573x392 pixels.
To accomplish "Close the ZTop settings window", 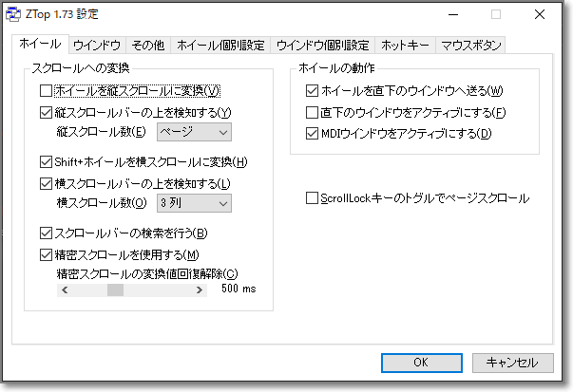I will coord(538,15).
